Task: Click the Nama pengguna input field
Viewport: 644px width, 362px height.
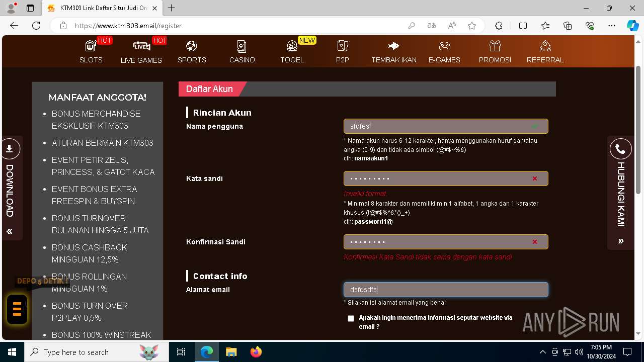Action: (x=446, y=126)
